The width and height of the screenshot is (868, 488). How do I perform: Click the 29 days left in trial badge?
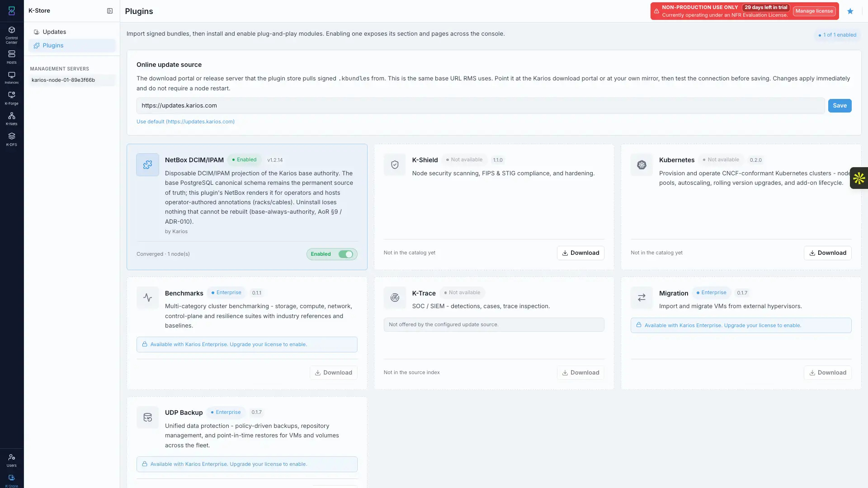click(766, 7)
